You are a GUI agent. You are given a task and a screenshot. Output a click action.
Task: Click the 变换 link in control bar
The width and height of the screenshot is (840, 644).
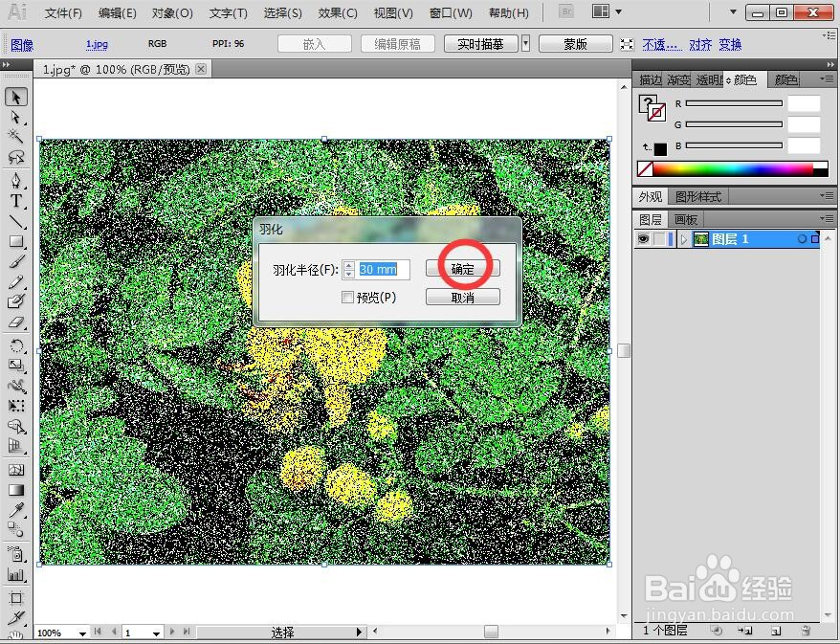pyautogui.click(x=730, y=44)
